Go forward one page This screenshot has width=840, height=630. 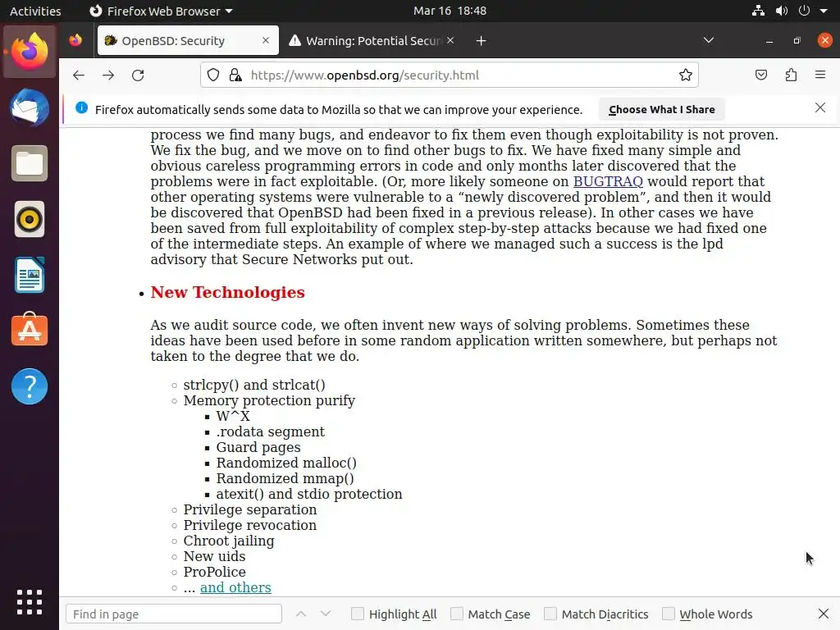click(108, 75)
